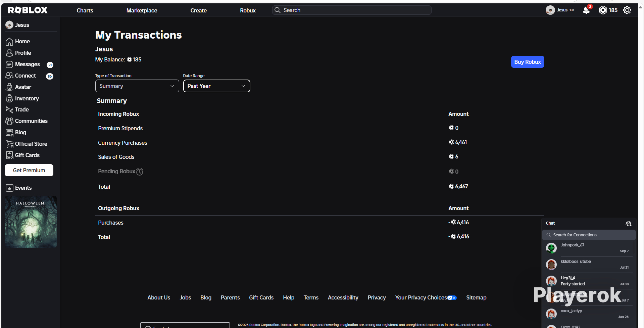Click the Robux balance icon in header
The height and width of the screenshot is (328, 644).
click(603, 10)
